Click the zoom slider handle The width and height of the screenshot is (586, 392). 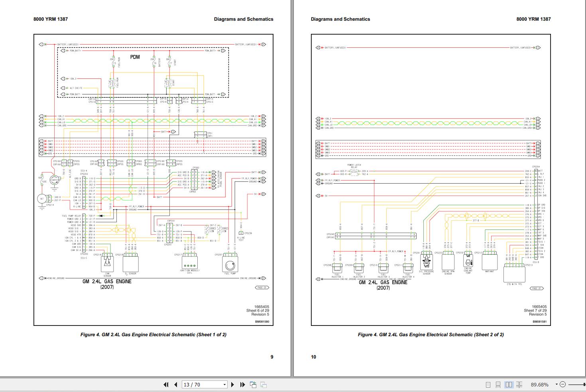[584, 385]
